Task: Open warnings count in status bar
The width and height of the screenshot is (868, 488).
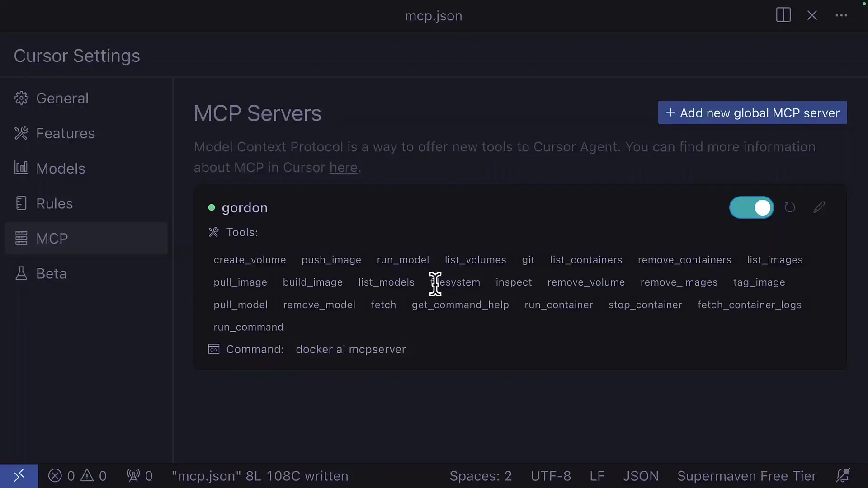Action: coord(94,476)
